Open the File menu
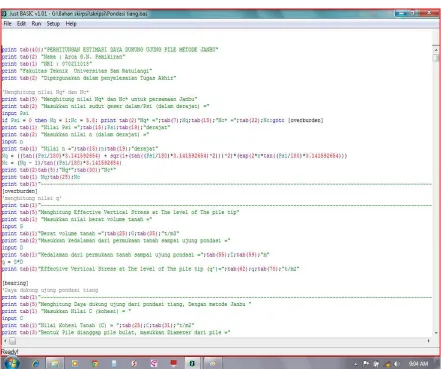The width and height of the screenshot is (441, 369). click(x=7, y=24)
